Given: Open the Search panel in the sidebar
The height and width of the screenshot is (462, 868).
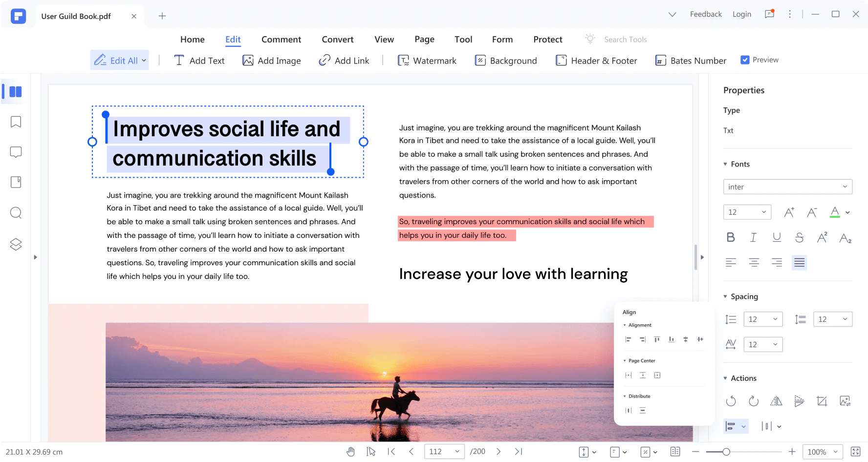Looking at the screenshot, I should pyautogui.click(x=15, y=213).
